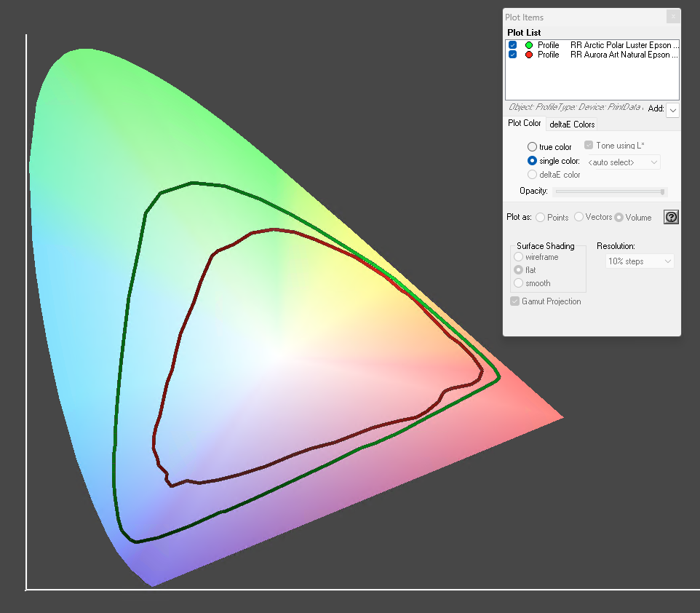The image size is (700, 613).
Task: Click the help question mark icon
Action: click(x=671, y=217)
